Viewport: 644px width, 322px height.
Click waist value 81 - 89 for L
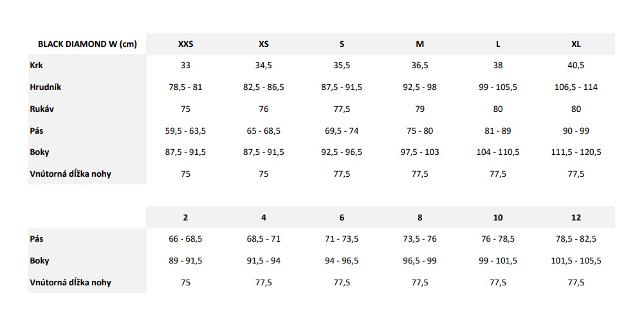pyautogui.click(x=498, y=130)
